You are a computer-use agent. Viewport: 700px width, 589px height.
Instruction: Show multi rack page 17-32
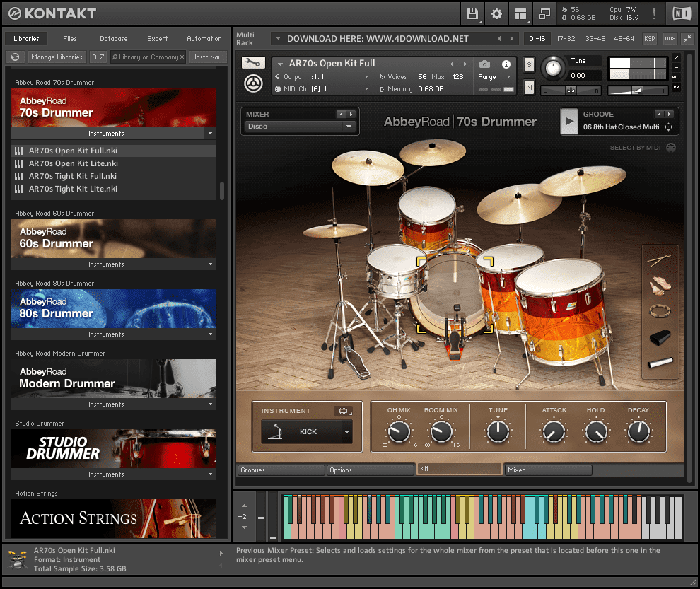(566, 39)
